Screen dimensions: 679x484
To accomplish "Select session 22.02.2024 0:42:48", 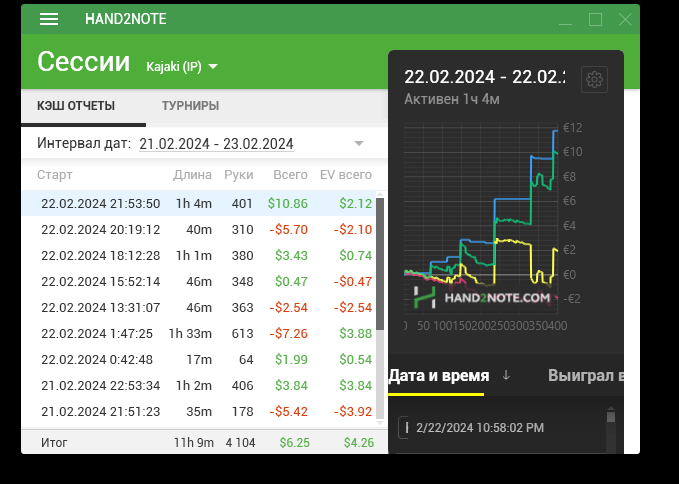I will (198, 359).
